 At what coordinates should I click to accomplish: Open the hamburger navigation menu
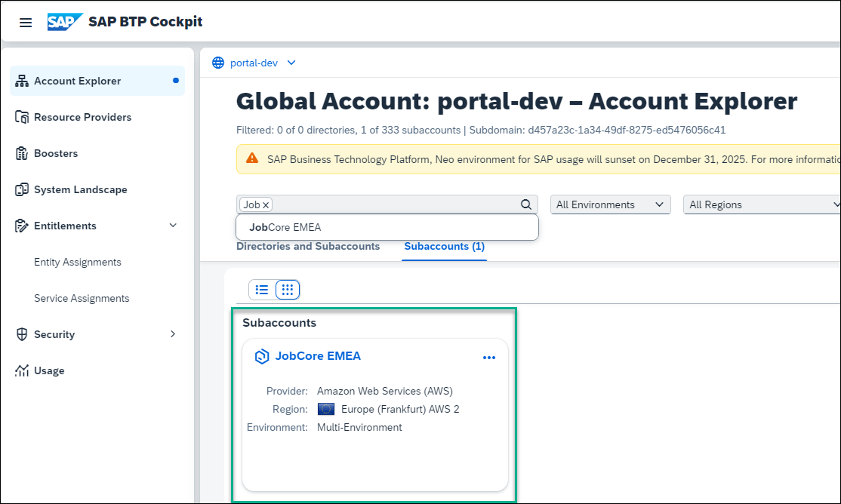[25, 23]
